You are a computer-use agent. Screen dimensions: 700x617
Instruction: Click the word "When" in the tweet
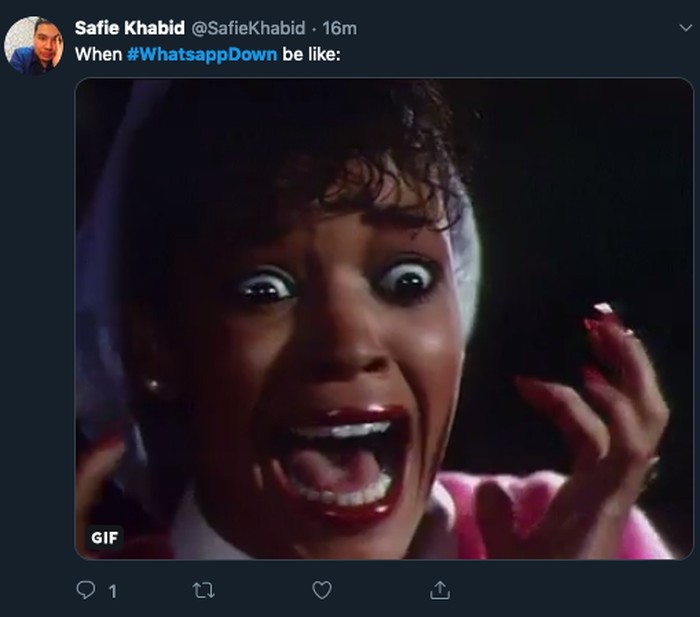pos(98,53)
